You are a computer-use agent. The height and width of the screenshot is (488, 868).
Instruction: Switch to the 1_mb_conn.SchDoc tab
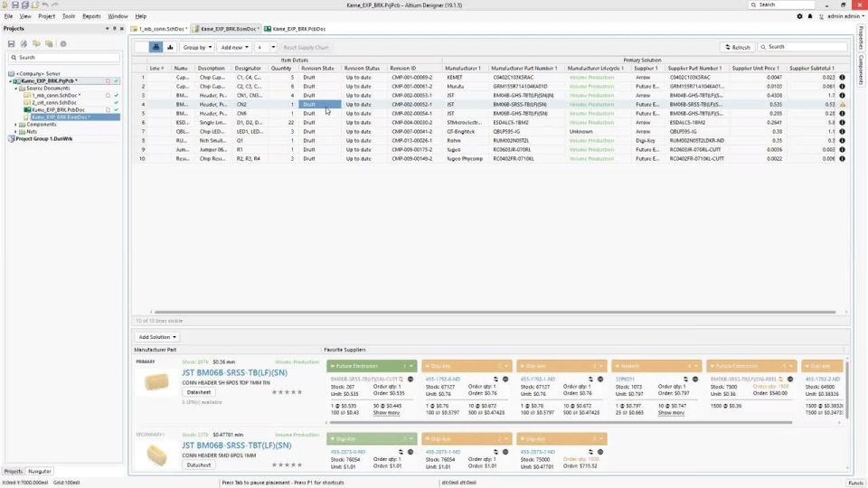[159, 29]
